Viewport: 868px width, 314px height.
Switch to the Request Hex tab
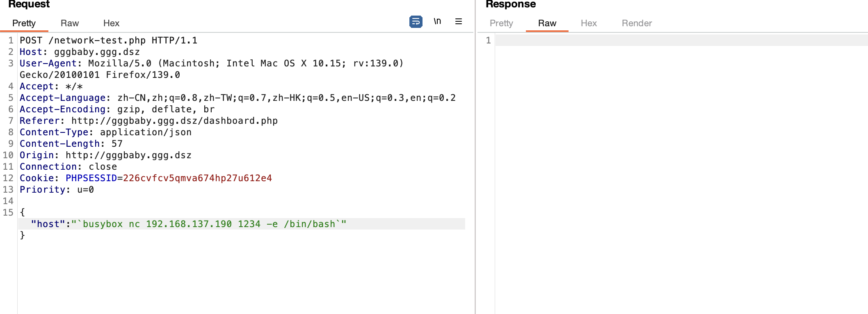point(111,23)
